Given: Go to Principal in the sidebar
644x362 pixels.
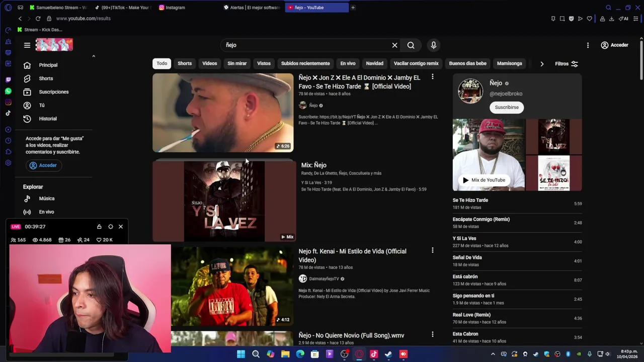Looking at the screenshot, I should [x=48, y=65].
